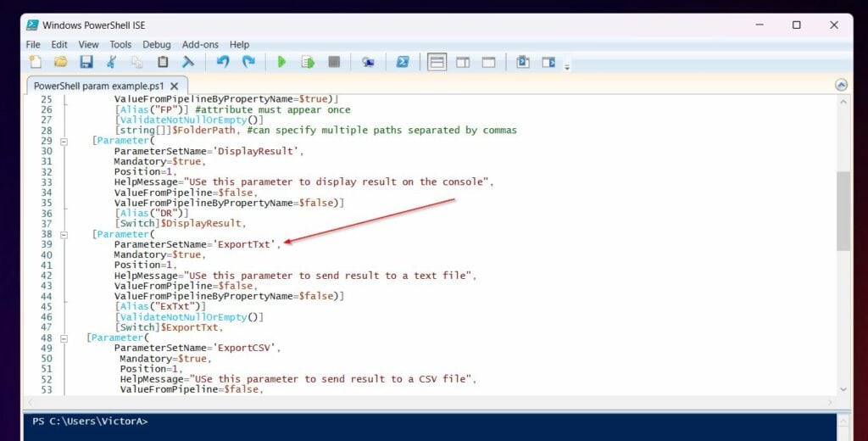Show the script pane on top
The width and height of the screenshot is (868, 441).
437,62
